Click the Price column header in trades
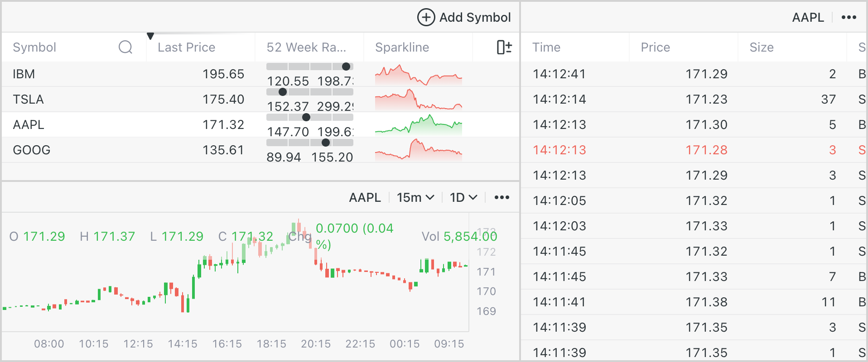Viewport: 868px width, 362px height. (x=655, y=47)
